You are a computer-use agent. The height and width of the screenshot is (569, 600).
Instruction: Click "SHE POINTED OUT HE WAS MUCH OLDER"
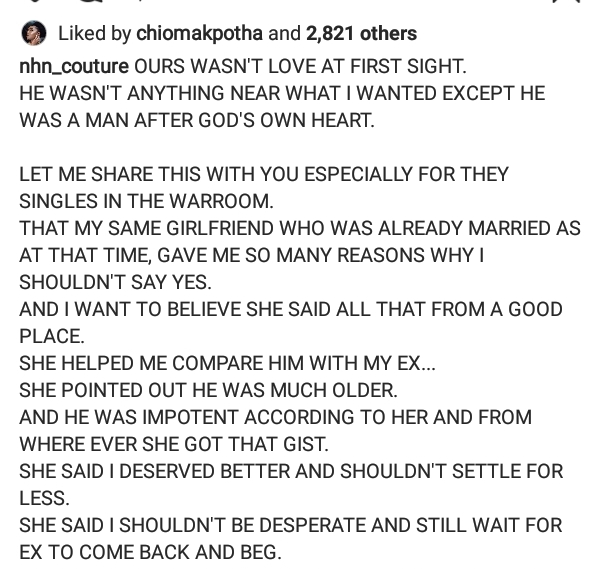click(x=208, y=390)
